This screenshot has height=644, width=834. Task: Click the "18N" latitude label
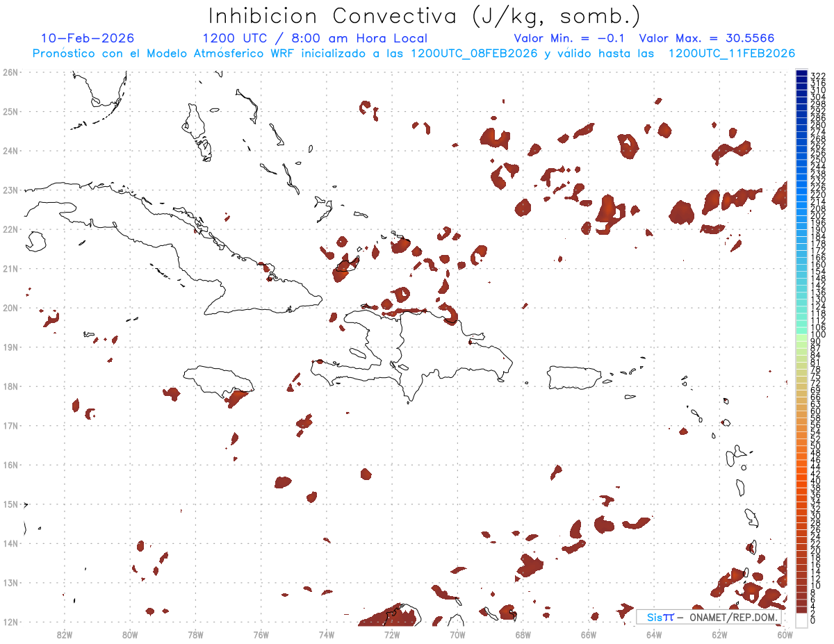pos(10,386)
